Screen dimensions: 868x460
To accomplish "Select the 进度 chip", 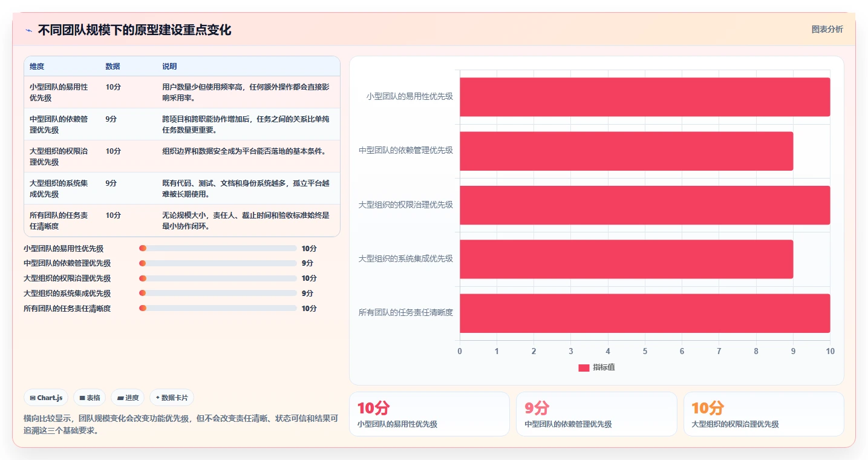I will click(128, 398).
